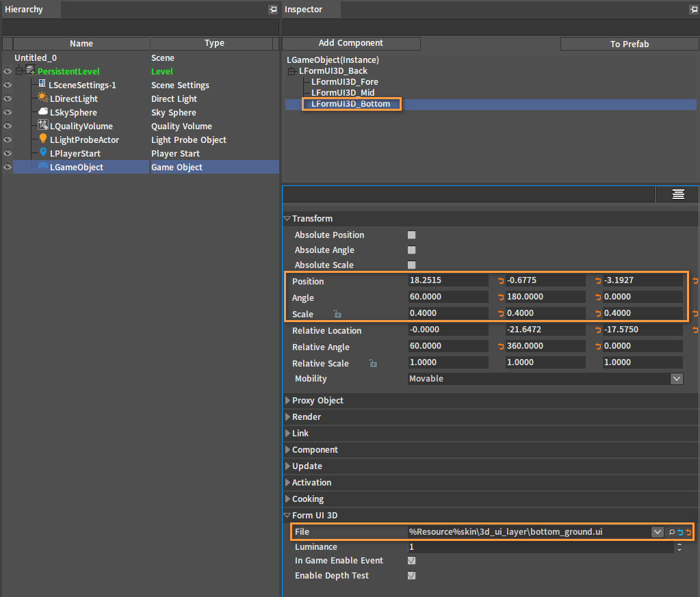Hide the LPlayerStart object
This screenshot has width=700, height=597.
8,153
